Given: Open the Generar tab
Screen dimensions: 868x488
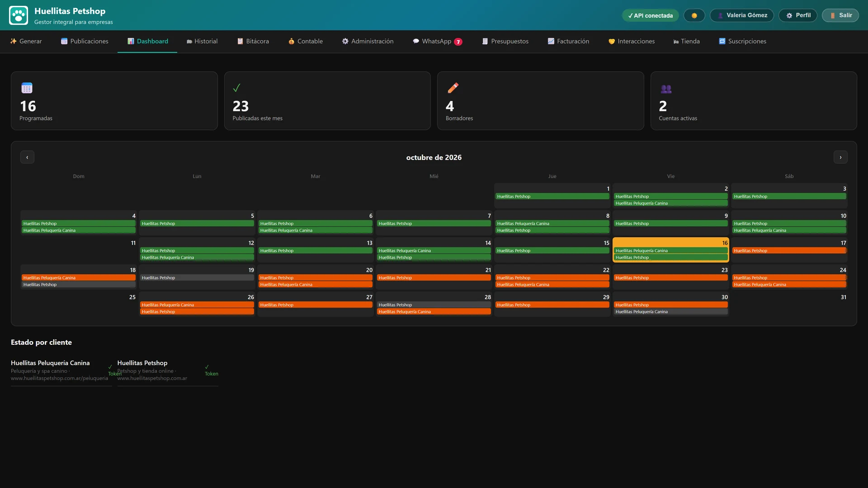Looking at the screenshot, I should pyautogui.click(x=26, y=41).
